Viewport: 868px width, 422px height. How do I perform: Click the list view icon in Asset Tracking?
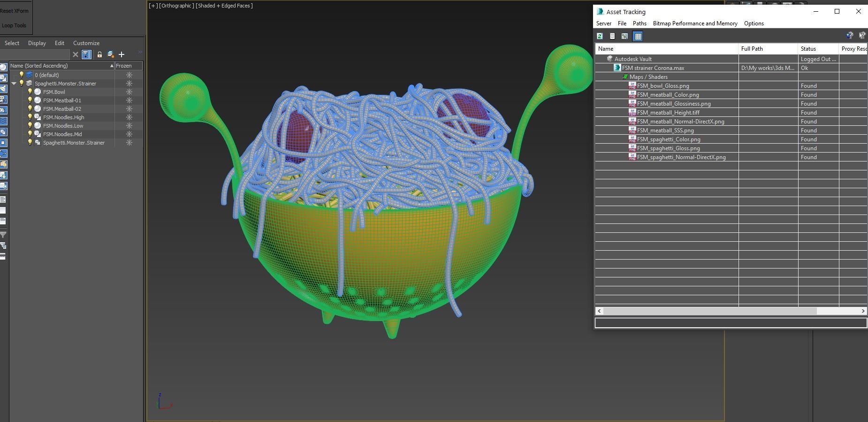[x=612, y=36]
